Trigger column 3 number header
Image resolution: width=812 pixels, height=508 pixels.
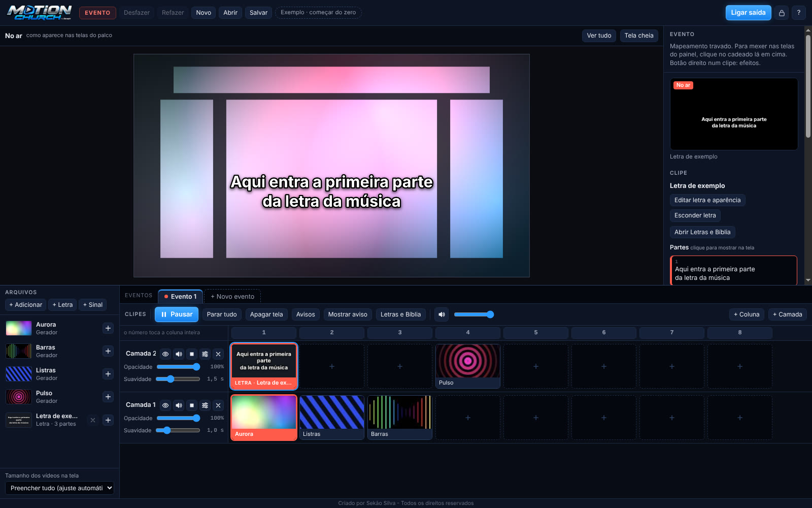click(400, 333)
